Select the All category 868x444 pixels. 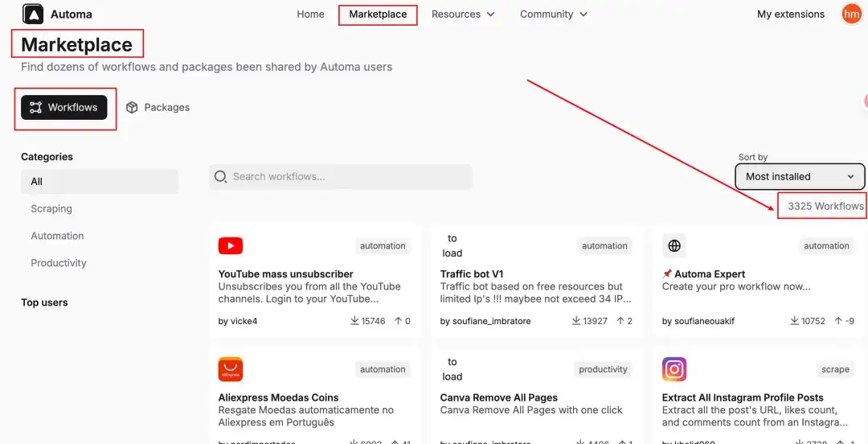coord(100,181)
